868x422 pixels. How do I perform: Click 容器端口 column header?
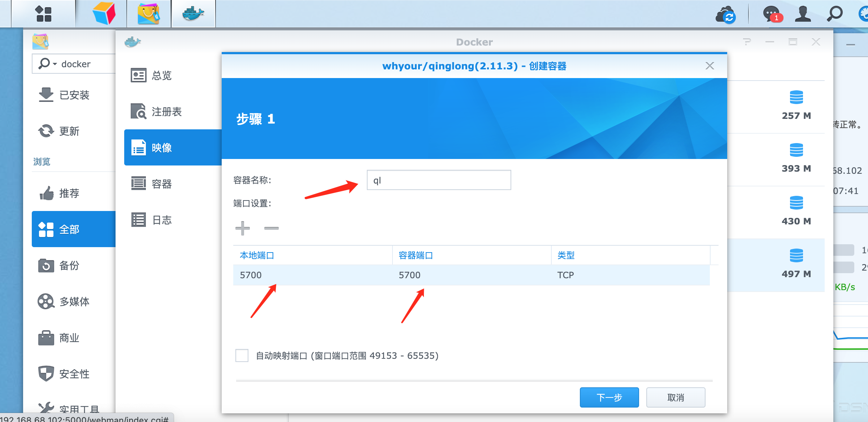pyautogui.click(x=472, y=255)
